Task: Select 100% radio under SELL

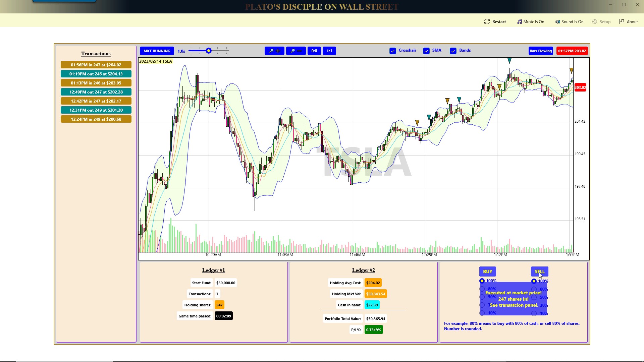Action: (x=534, y=281)
